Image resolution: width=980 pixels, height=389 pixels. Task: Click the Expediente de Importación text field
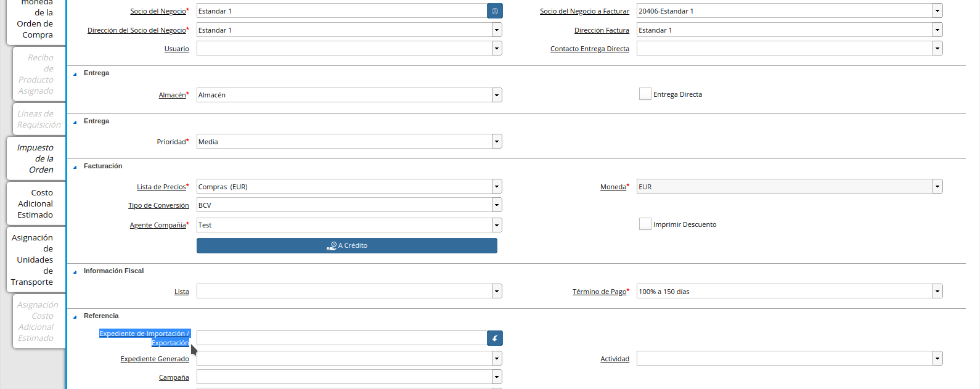click(x=341, y=338)
